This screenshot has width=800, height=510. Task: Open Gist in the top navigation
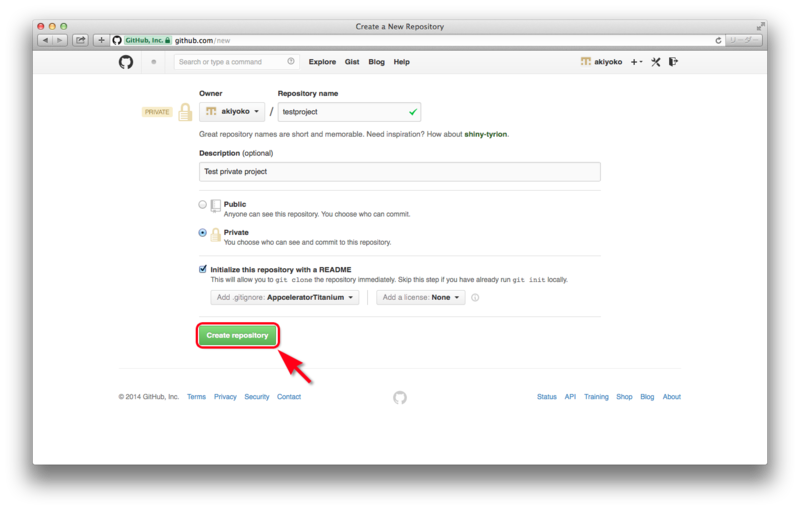[x=352, y=62]
